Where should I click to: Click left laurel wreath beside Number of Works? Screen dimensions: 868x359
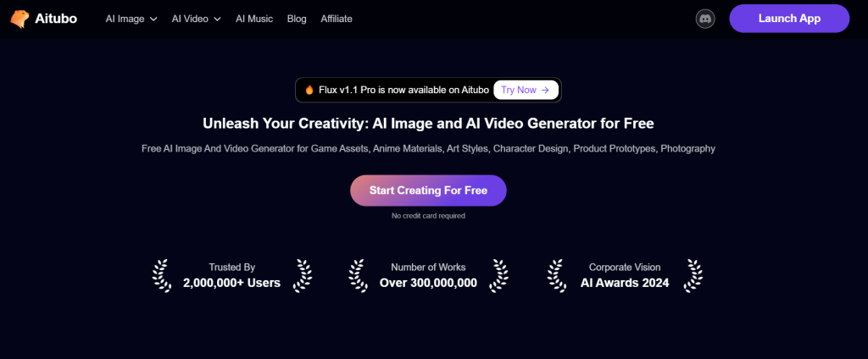point(359,274)
